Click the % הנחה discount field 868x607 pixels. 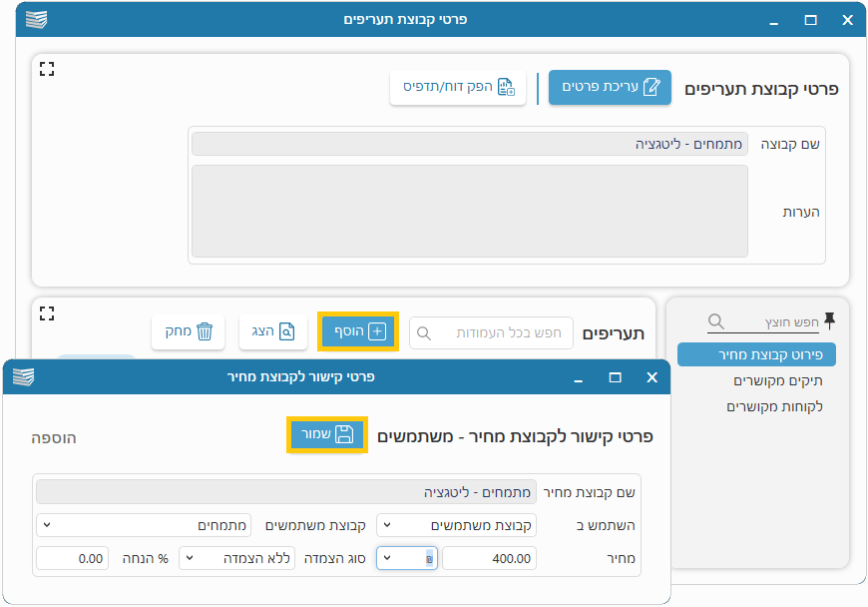[x=73, y=558]
